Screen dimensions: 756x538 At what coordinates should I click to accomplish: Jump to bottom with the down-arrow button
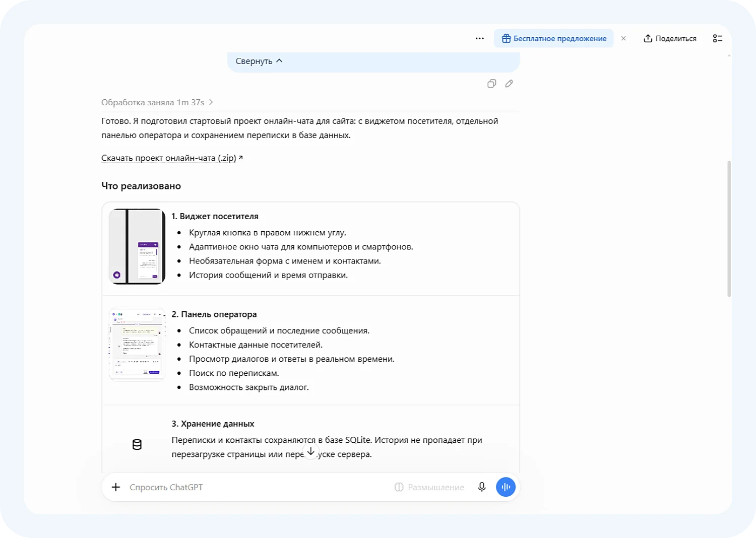pyautogui.click(x=311, y=451)
